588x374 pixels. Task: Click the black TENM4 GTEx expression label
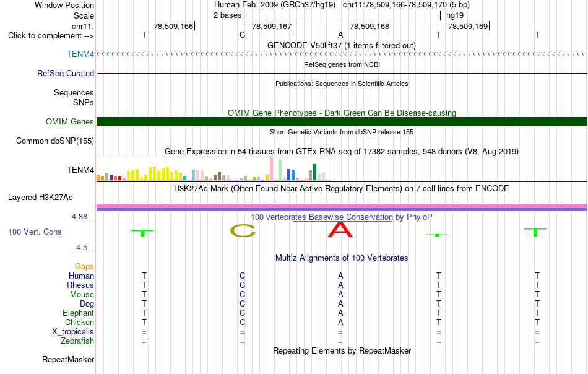(80, 170)
